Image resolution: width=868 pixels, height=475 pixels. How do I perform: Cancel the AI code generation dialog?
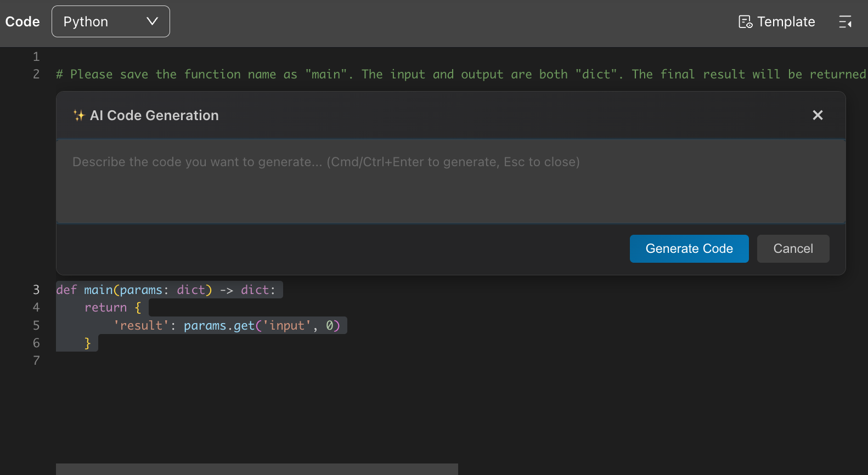point(793,248)
